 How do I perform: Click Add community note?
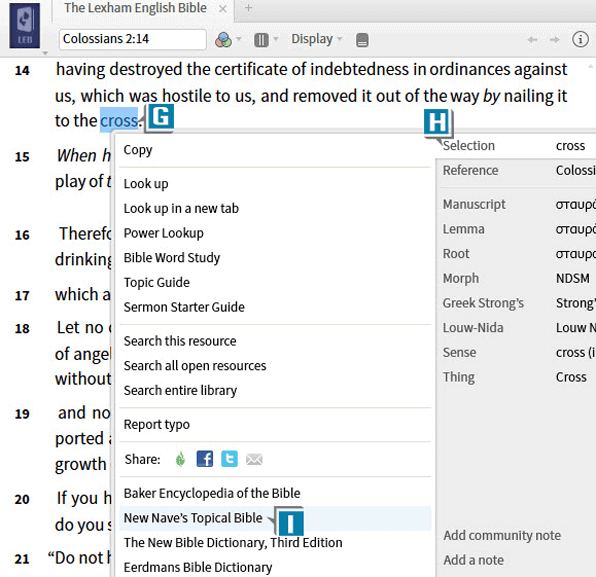pyautogui.click(x=502, y=536)
